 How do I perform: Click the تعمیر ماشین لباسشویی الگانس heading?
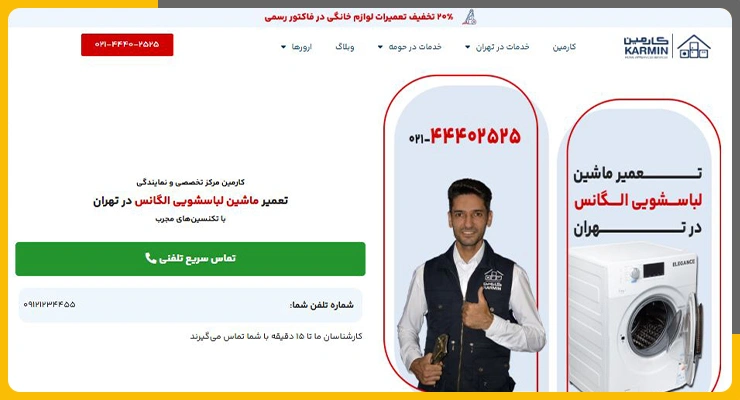190,200
